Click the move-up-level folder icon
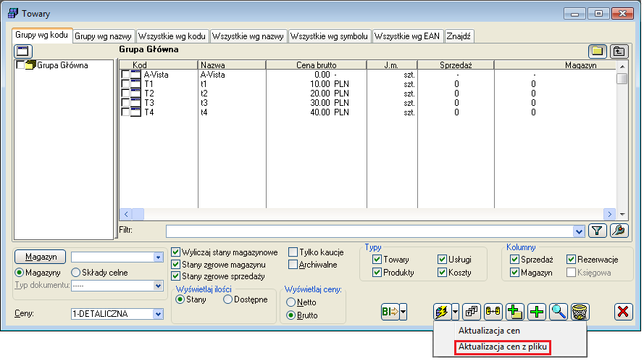 pos(619,51)
